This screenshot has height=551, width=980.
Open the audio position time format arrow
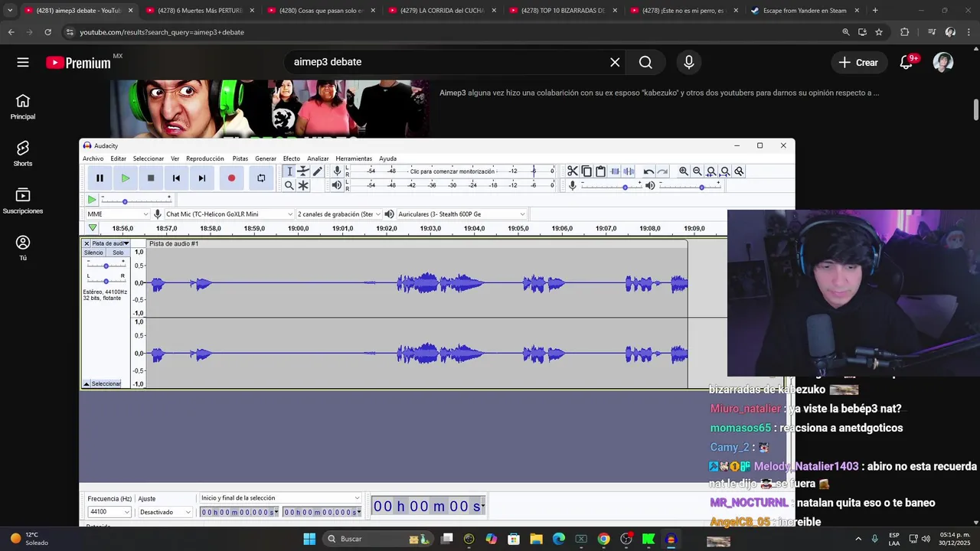pyautogui.click(x=482, y=506)
